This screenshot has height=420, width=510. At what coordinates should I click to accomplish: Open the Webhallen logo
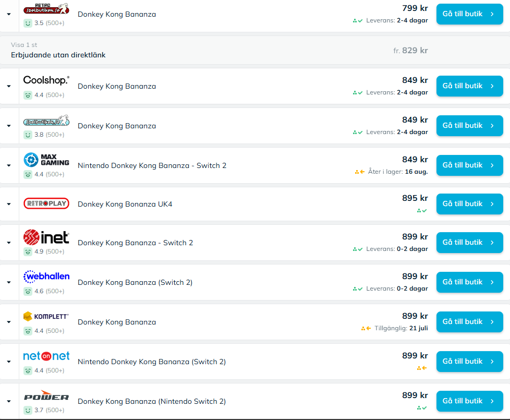[46, 277]
